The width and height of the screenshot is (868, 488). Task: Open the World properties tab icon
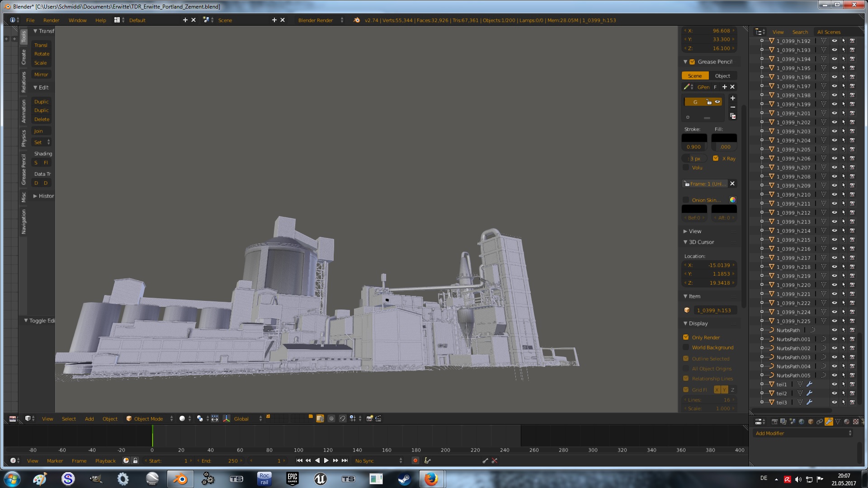click(802, 422)
